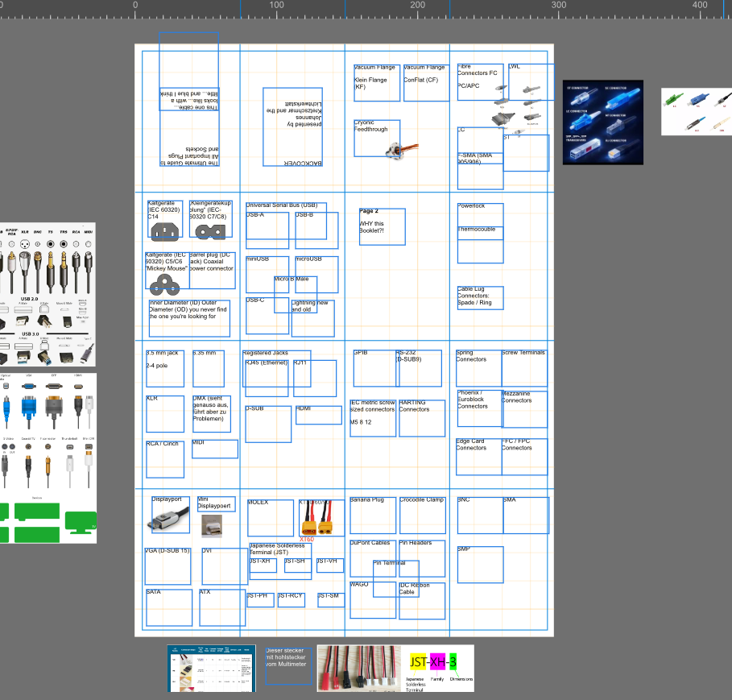Select the 'Cryonic Feedthrough' text frame
Viewport: 732px width, 700px height.
click(x=377, y=139)
